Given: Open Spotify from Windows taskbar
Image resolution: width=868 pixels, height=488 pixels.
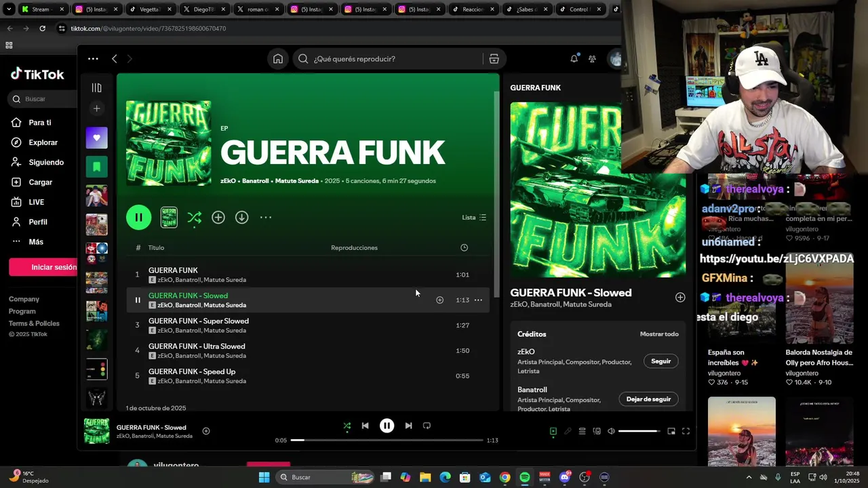Looking at the screenshot, I should click(524, 477).
